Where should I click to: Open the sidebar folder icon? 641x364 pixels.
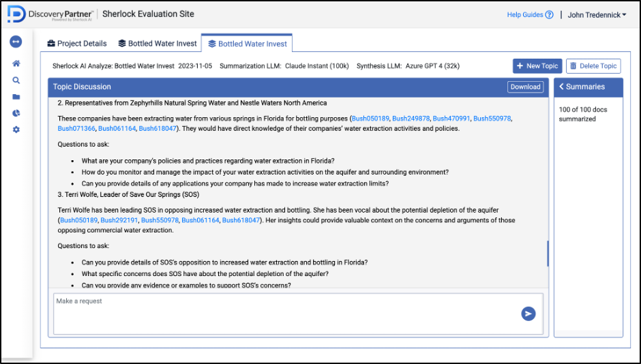coord(16,97)
